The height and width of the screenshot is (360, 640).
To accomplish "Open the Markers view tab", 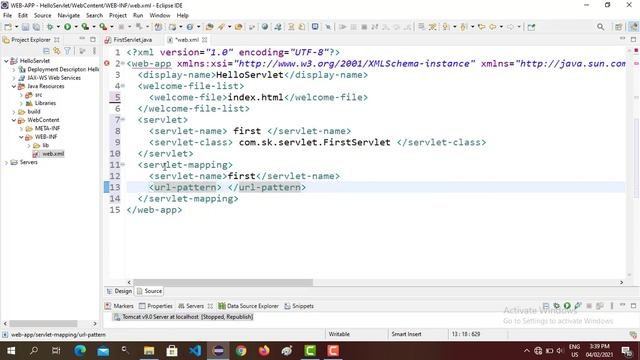I will tap(119, 306).
